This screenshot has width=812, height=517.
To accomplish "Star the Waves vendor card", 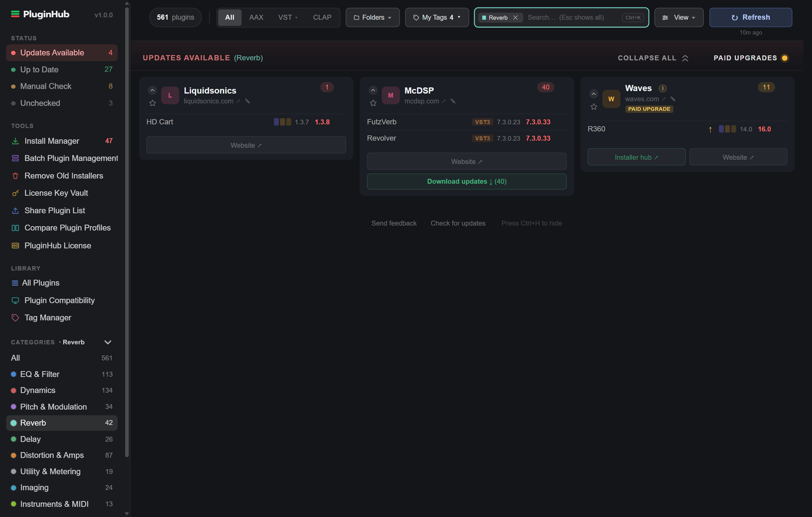I will [x=594, y=107].
